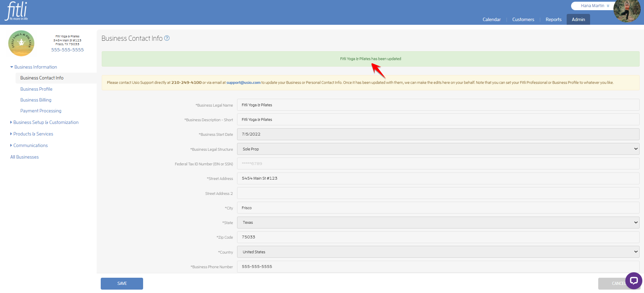
Task: Click the Business Description - Short field
Action: point(438,120)
